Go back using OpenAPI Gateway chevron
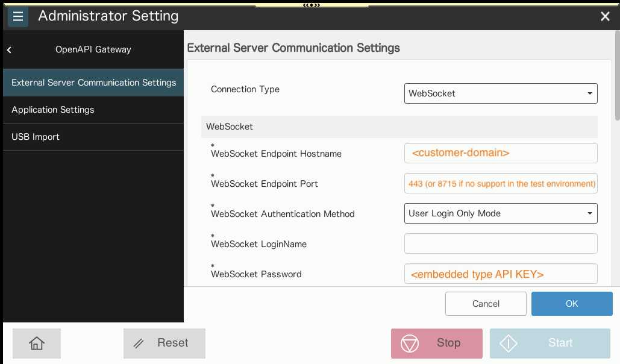The height and width of the screenshot is (364, 620). click(10, 50)
